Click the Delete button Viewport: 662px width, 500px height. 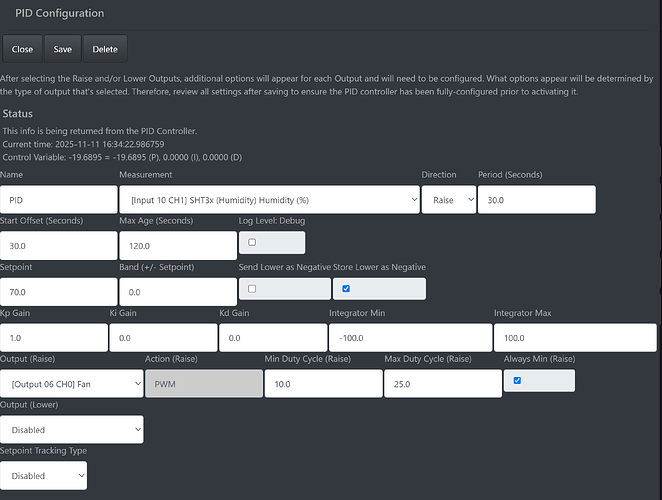(x=105, y=49)
